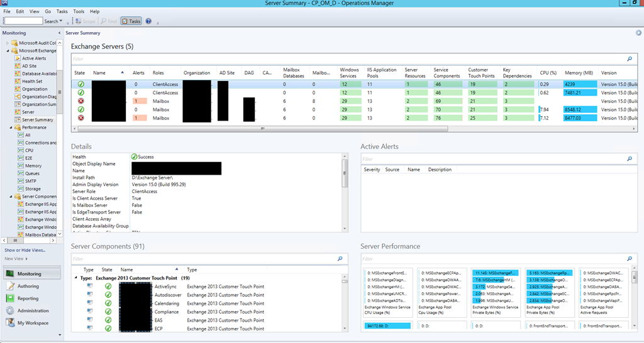This screenshot has height=343, width=644.
Task: Open the Reporting workspace
Action: (x=28, y=298)
